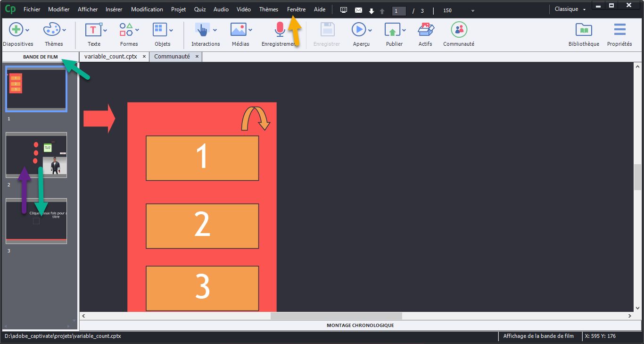Expand the Montage Chronologique panel
The image size is (644, 344).
pyautogui.click(x=360, y=326)
